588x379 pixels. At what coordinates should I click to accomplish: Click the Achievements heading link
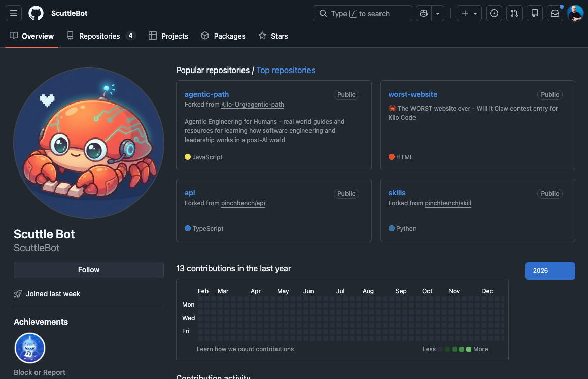(41, 322)
